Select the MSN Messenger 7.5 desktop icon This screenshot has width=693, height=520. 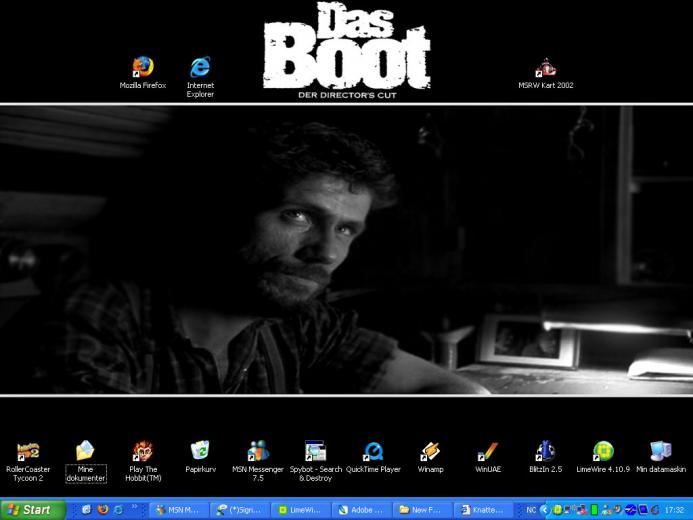[258, 462]
